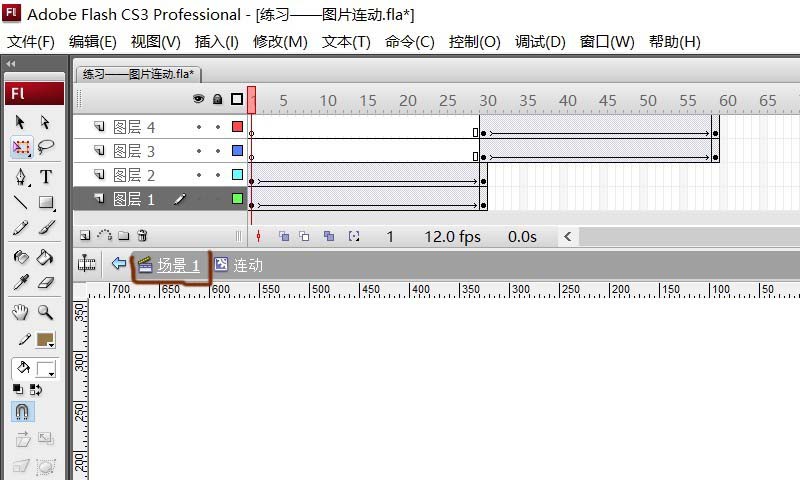Swap stroke and fill colors
The height and width of the screenshot is (480, 800).
coord(36,390)
